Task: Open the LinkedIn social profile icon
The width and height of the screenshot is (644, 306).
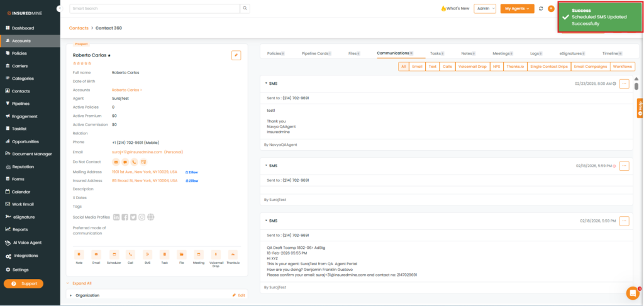Action: click(x=116, y=217)
